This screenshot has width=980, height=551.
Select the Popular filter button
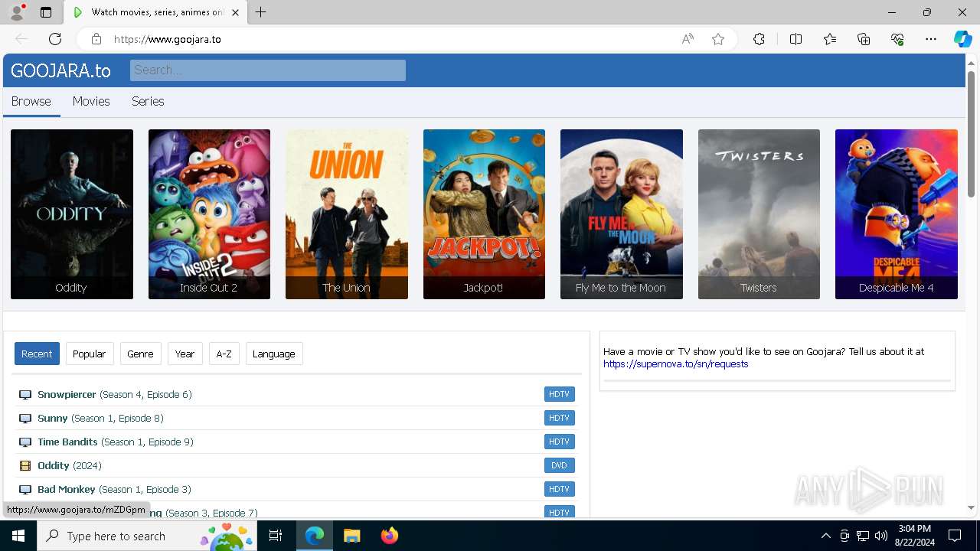click(x=90, y=354)
